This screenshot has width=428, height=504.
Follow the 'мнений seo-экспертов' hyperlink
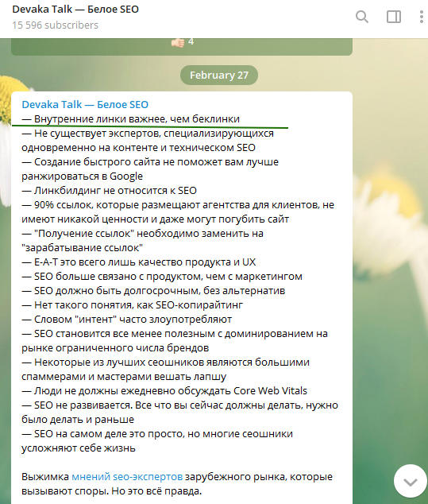127,477
